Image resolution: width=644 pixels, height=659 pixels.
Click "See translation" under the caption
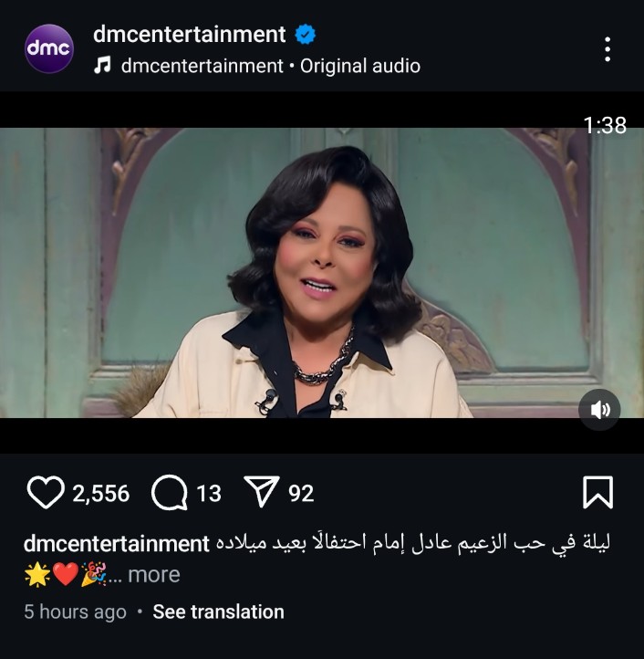pos(218,612)
